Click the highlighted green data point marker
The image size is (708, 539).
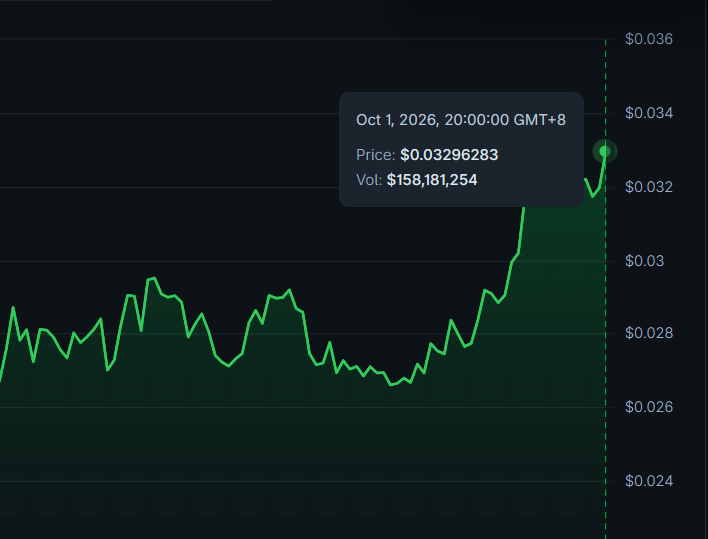click(605, 151)
